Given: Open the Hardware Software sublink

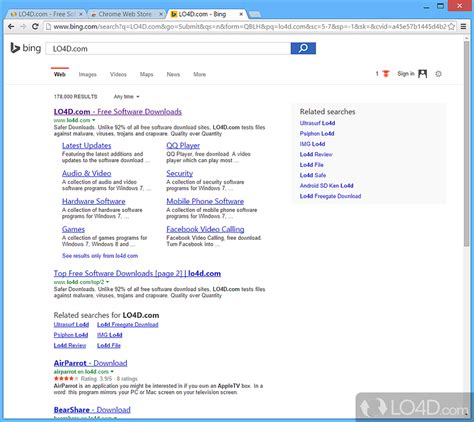Looking at the screenshot, I should (x=94, y=201).
